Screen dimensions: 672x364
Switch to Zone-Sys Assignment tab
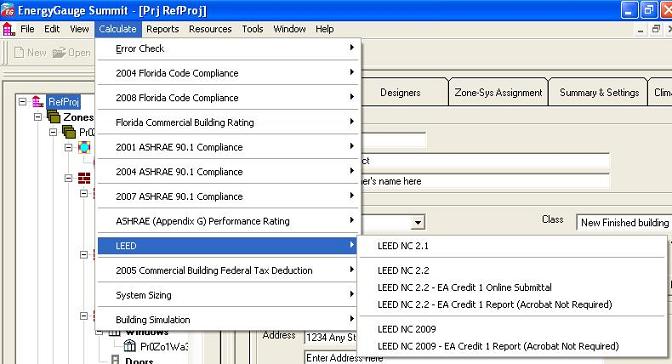click(x=498, y=93)
